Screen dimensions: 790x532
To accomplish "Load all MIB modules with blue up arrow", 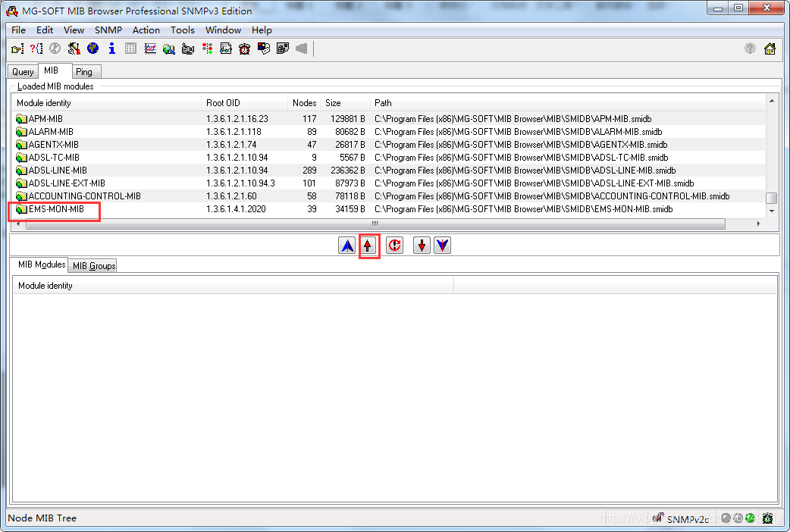I will click(346, 246).
